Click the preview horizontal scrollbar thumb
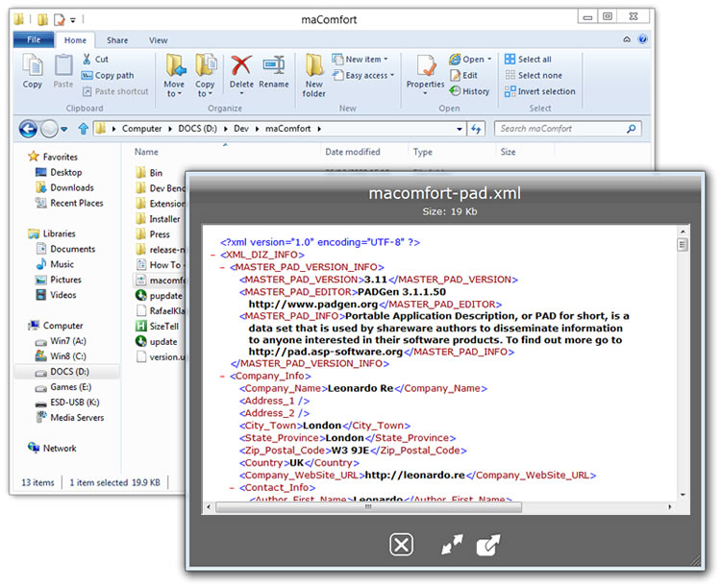The height and width of the screenshot is (588, 721). pos(368,507)
